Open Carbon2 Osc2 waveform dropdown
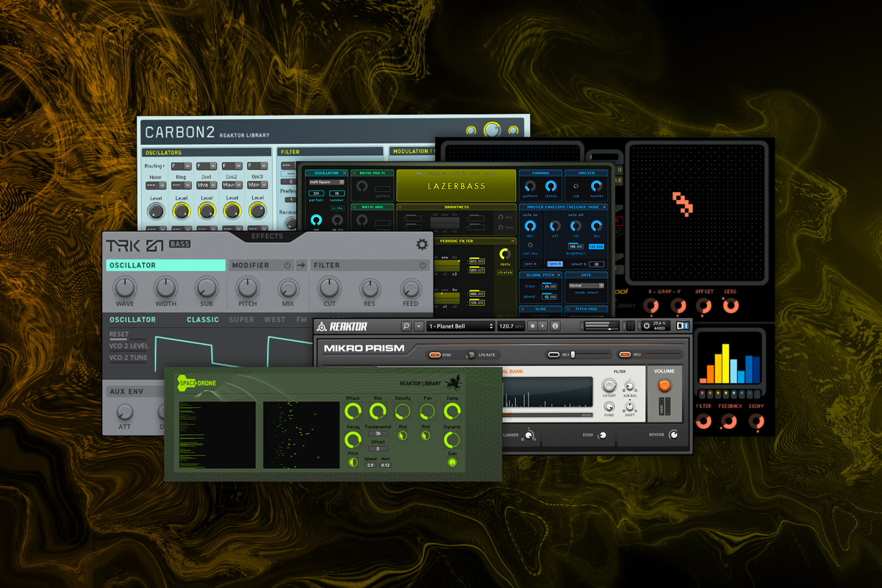This screenshot has height=588, width=882. 232,185
